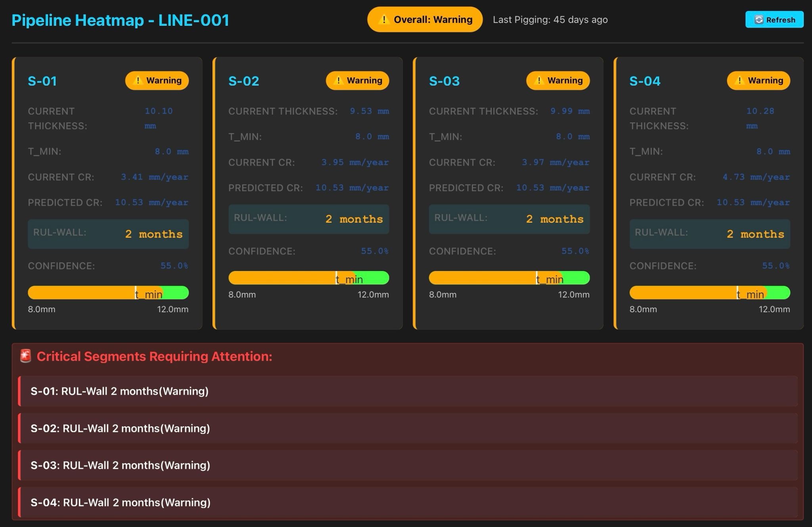Click the S-03 Warning badge
Viewport: 812px width, 527px height.
coord(557,80)
